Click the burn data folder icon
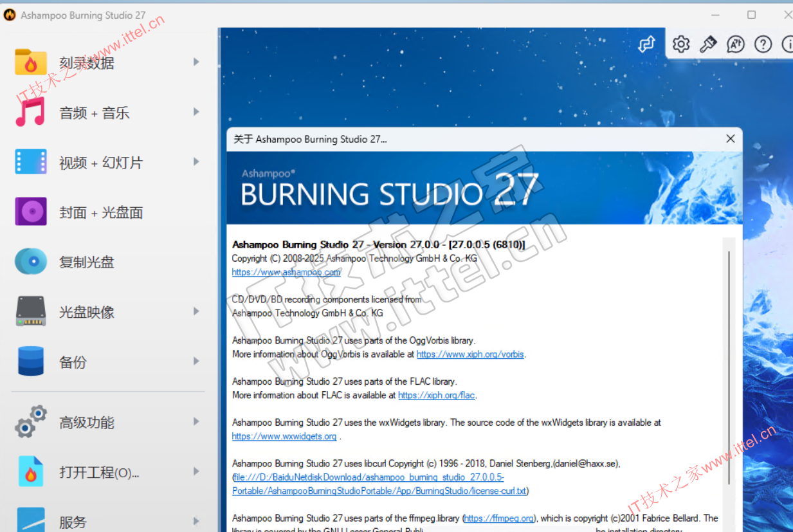793x532 pixels. click(x=30, y=62)
